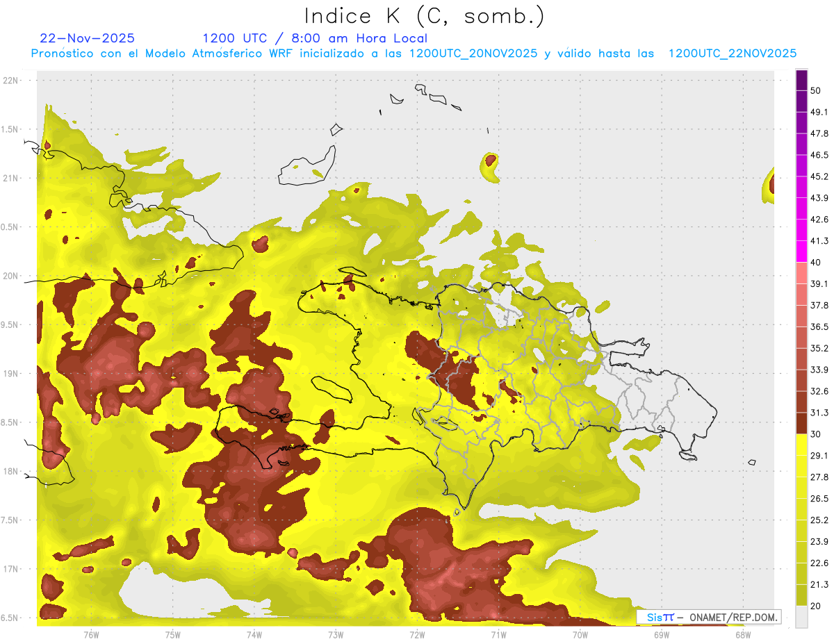This screenshot has width=834, height=644.
Task: Click the colorbar value '33.9'
Action: pos(819,370)
